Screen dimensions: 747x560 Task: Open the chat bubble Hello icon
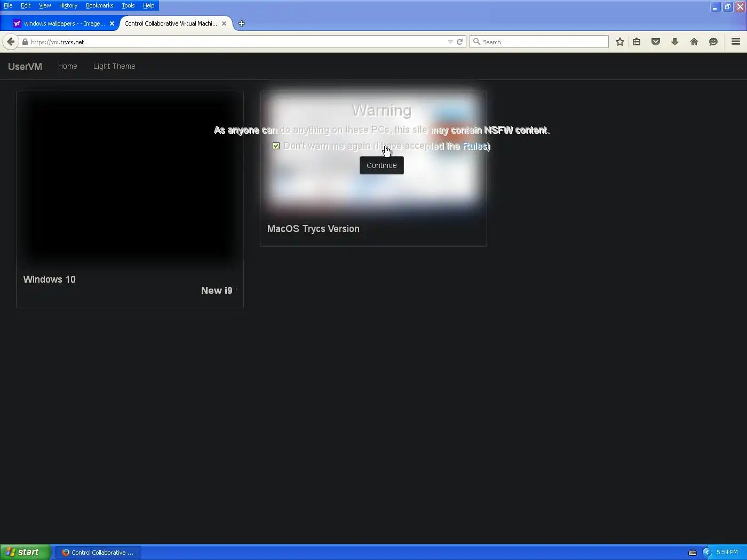pyautogui.click(x=713, y=42)
